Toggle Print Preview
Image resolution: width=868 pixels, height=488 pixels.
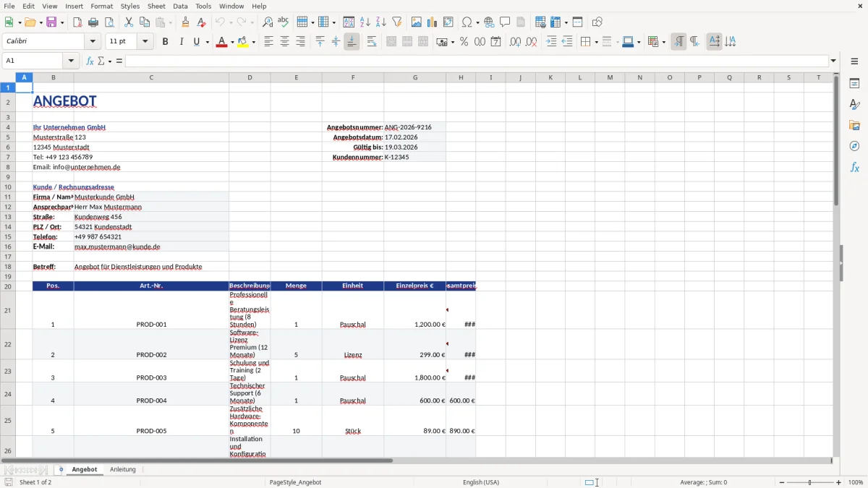(x=109, y=22)
